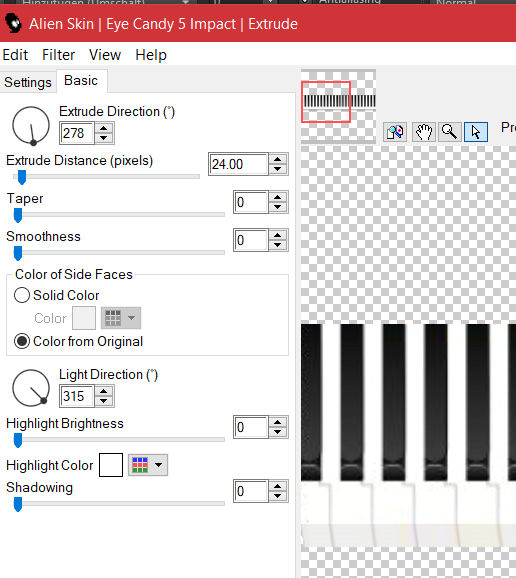Click the Highlight Color white swatch
This screenshot has height=578, width=516.
[x=111, y=465]
